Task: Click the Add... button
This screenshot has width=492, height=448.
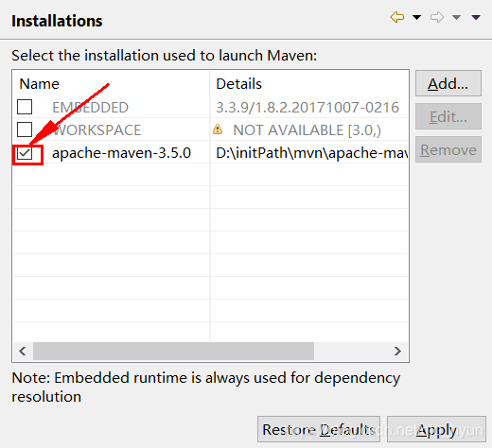Action: (x=448, y=83)
